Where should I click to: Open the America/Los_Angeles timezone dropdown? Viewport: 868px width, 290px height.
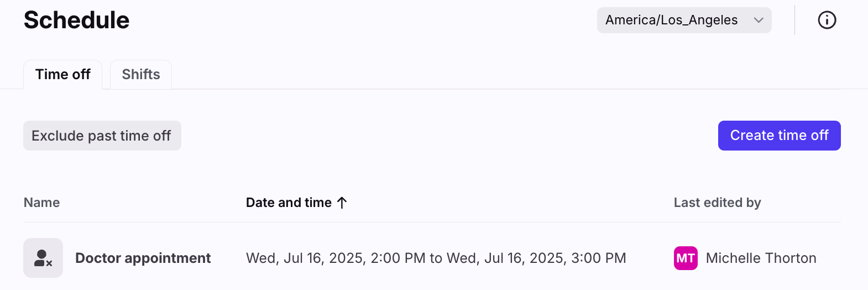click(x=684, y=20)
